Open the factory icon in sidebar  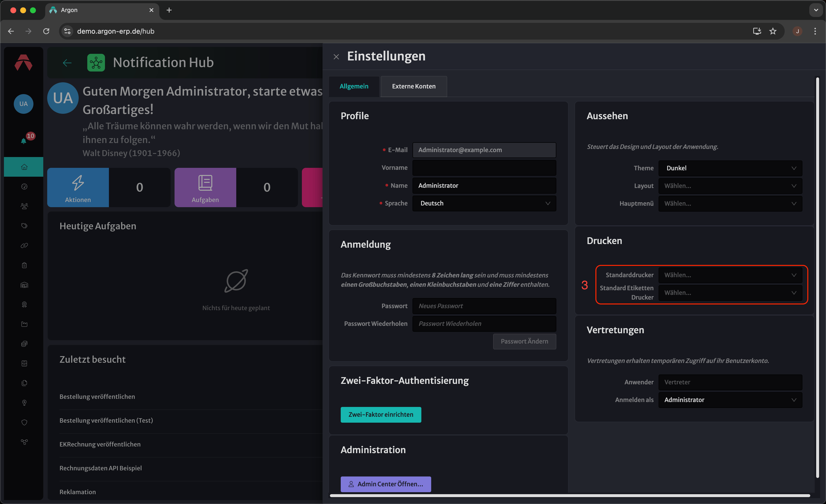point(24,324)
